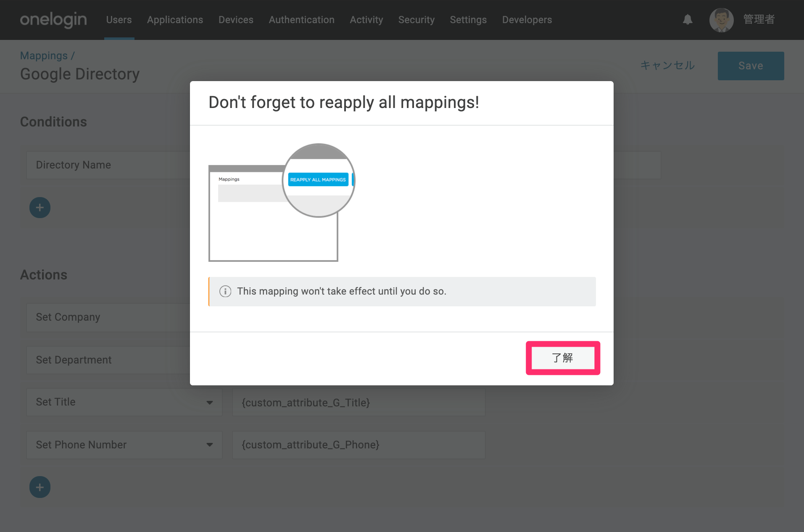Click the admin user avatar
The image size is (804, 532).
pos(721,20)
